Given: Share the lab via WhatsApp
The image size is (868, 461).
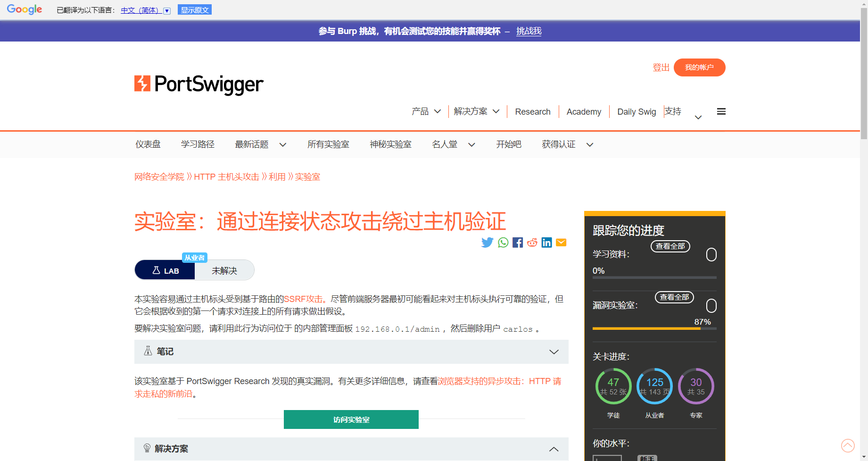Looking at the screenshot, I should pyautogui.click(x=502, y=242).
